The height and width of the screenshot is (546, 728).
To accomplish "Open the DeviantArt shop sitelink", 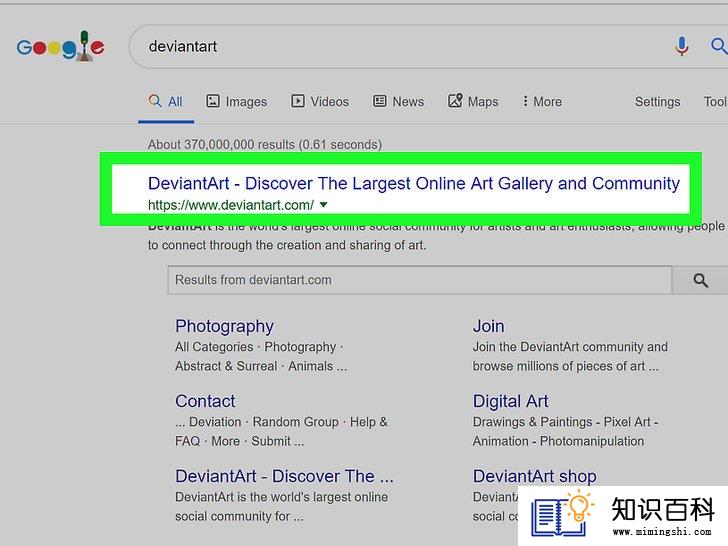I will (534, 476).
